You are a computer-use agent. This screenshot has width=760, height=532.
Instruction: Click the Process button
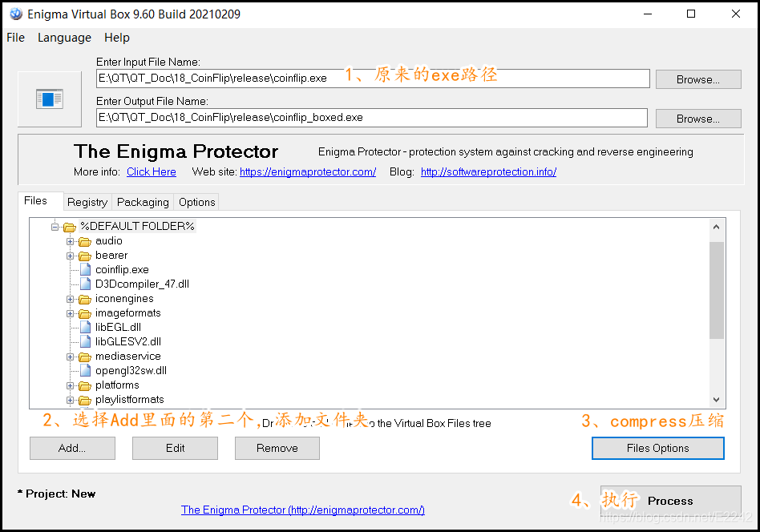click(x=671, y=501)
